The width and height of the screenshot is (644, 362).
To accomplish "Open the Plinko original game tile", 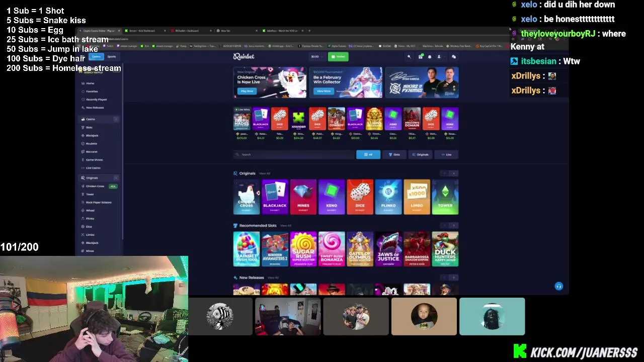I will (388, 197).
